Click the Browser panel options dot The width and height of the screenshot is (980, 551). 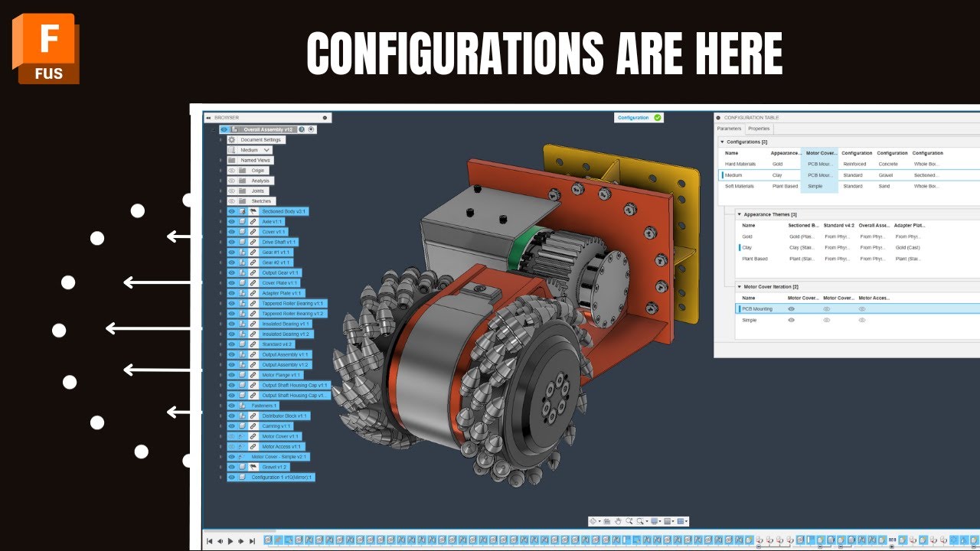[x=325, y=118]
